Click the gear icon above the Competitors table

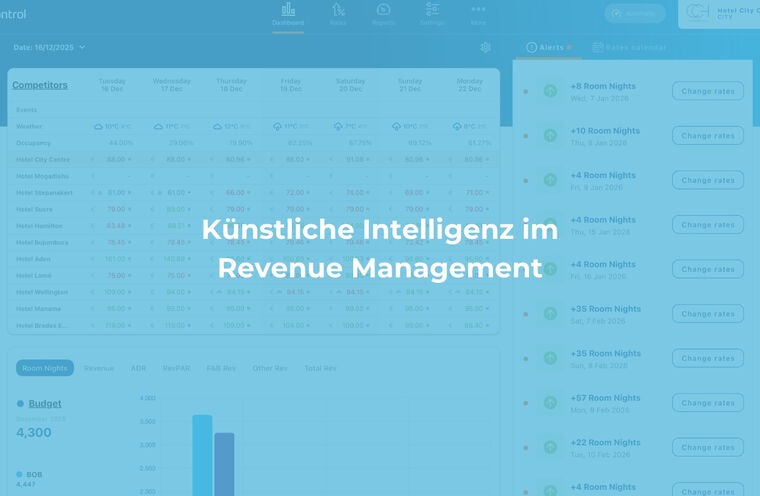point(485,47)
